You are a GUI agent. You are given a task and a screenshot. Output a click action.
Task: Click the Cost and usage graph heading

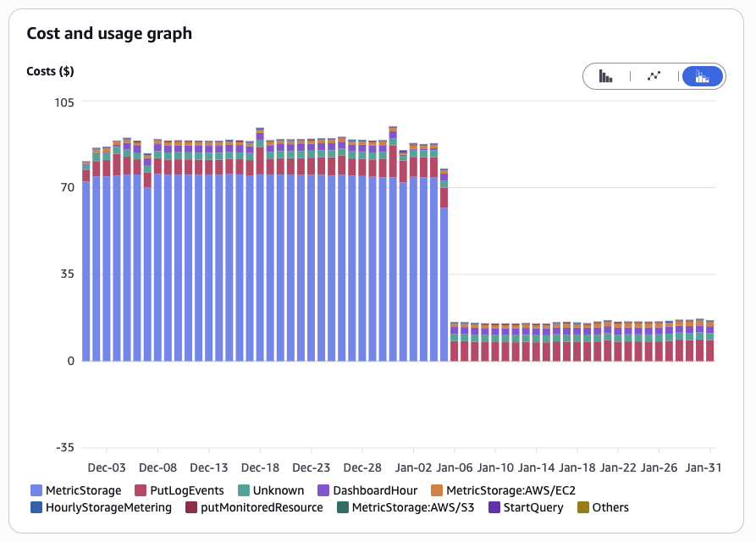click(109, 34)
